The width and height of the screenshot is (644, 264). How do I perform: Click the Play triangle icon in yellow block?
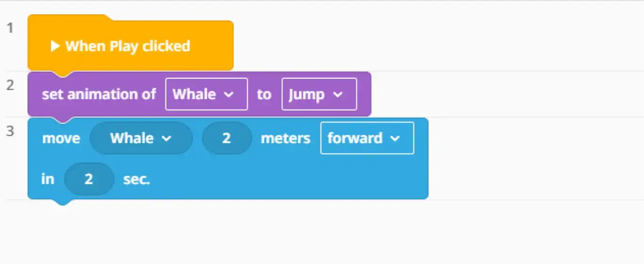coord(55,46)
